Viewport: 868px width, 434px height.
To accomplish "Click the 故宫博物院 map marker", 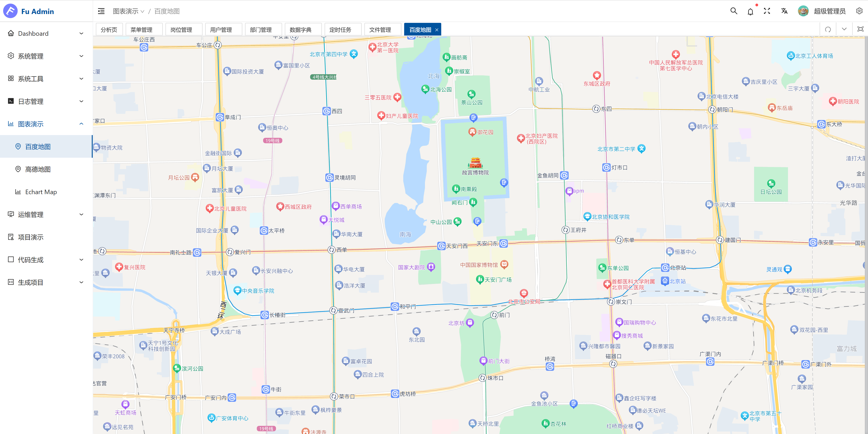I will [475, 163].
